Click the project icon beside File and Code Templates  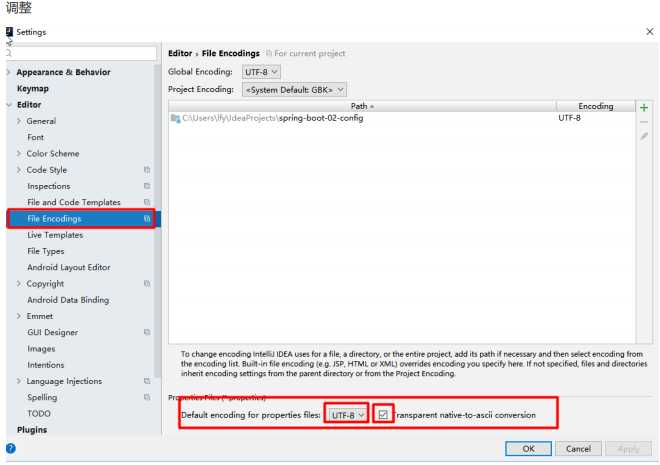[x=147, y=202]
